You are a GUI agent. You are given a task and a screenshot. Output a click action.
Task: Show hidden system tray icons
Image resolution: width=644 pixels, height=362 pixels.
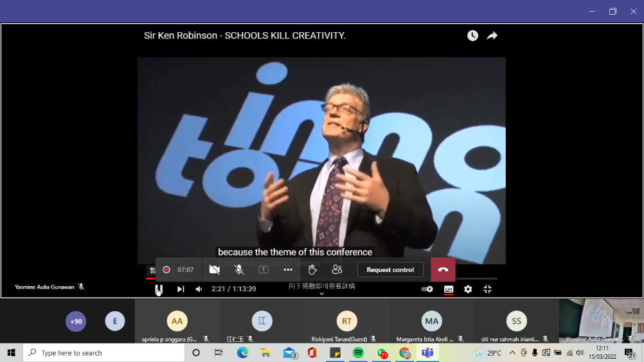pyautogui.click(x=512, y=353)
